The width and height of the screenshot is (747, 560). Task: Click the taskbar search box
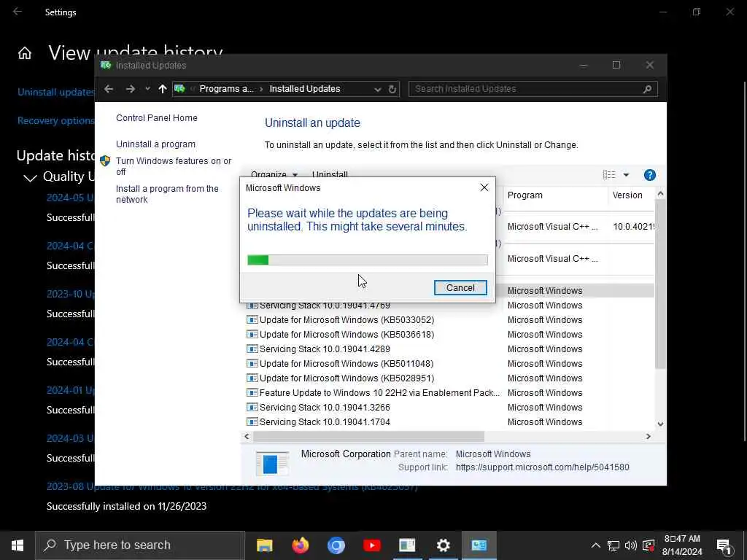pos(140,545)
